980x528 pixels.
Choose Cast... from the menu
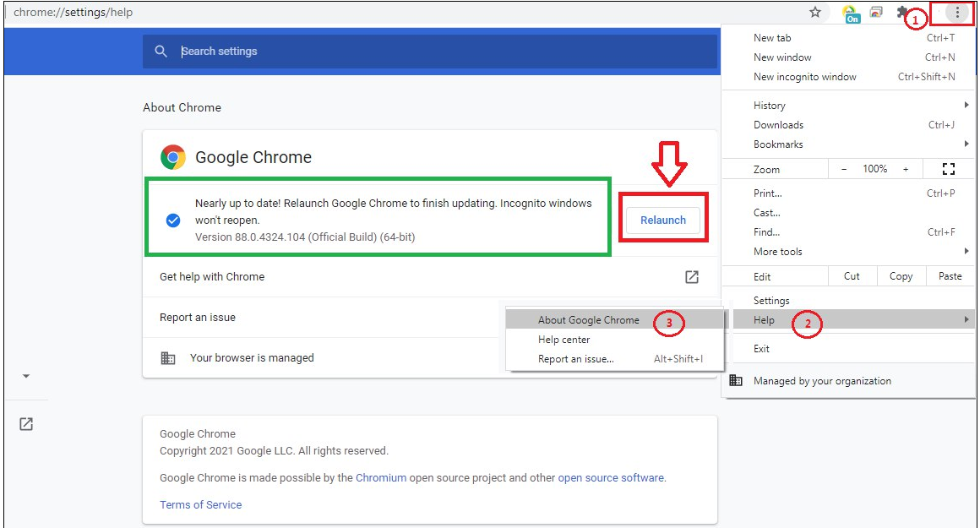tap(849, 212)
